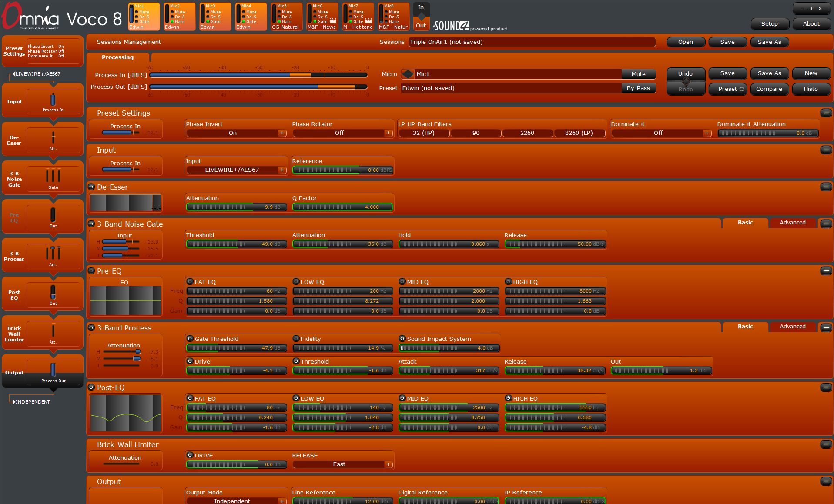Select the Mic7 M - Hot tone channel
Image resolution: width=834 pixels, height=504 pixels.
(x=358, y=17)
